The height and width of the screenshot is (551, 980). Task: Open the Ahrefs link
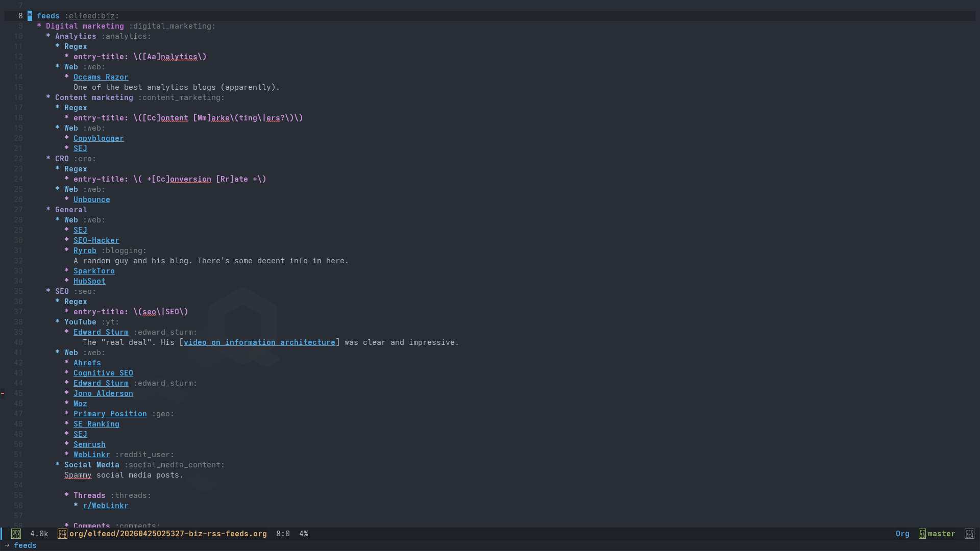87,363
